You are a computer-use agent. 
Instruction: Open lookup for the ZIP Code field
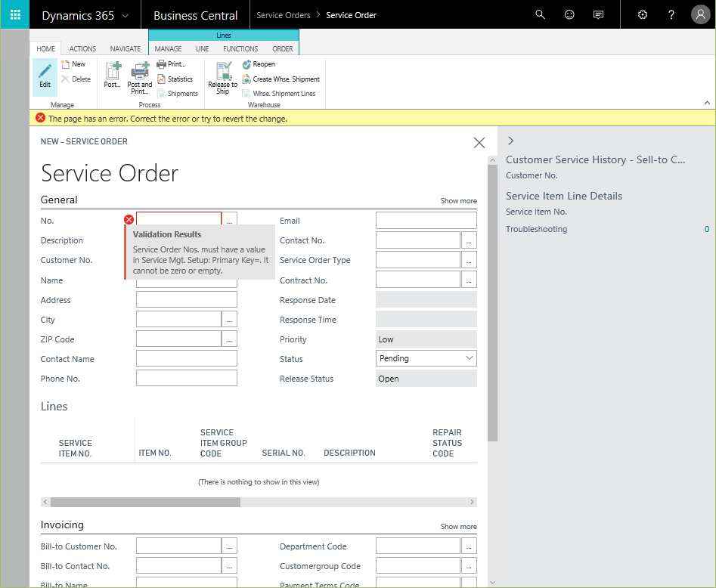pos(230,339)
